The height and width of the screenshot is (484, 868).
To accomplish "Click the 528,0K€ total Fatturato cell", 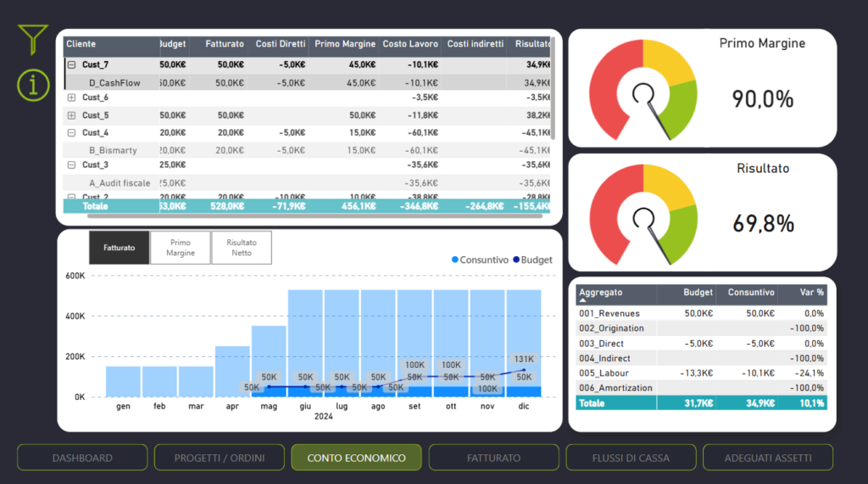I will tap(227, 206).
